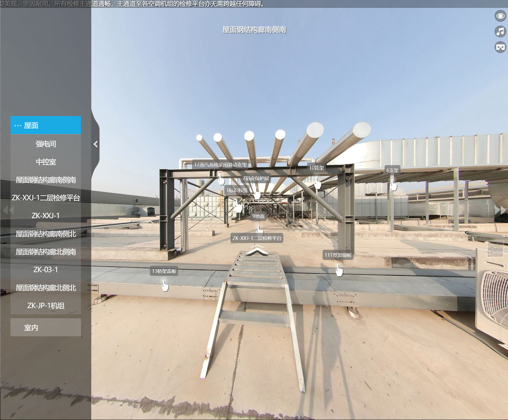Screen dimensions: 508x420
Task: Select 强电间 in the scene list
Action: pos(46,144)
